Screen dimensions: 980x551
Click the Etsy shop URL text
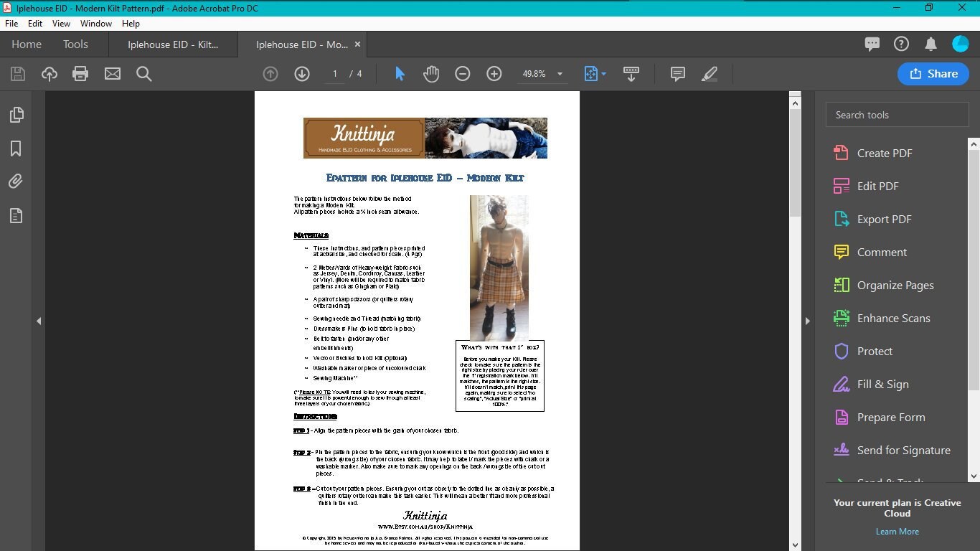coord(425,527)
